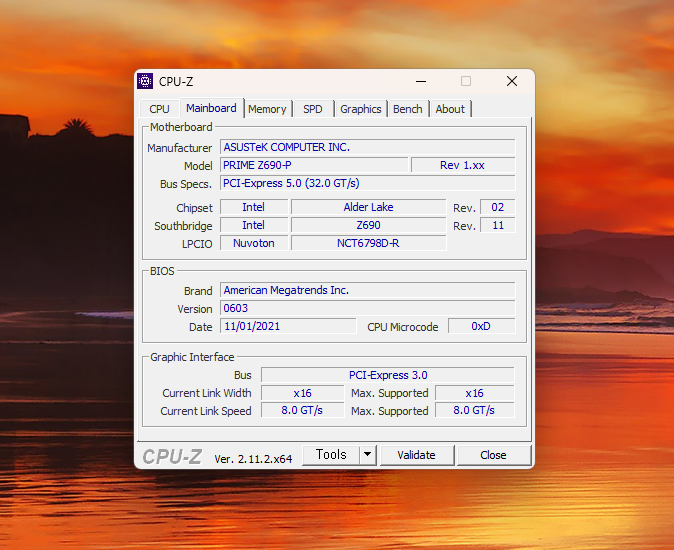
Task: Click Max. Supported speed 8.0 GT/s
Action: coord(475,410)
